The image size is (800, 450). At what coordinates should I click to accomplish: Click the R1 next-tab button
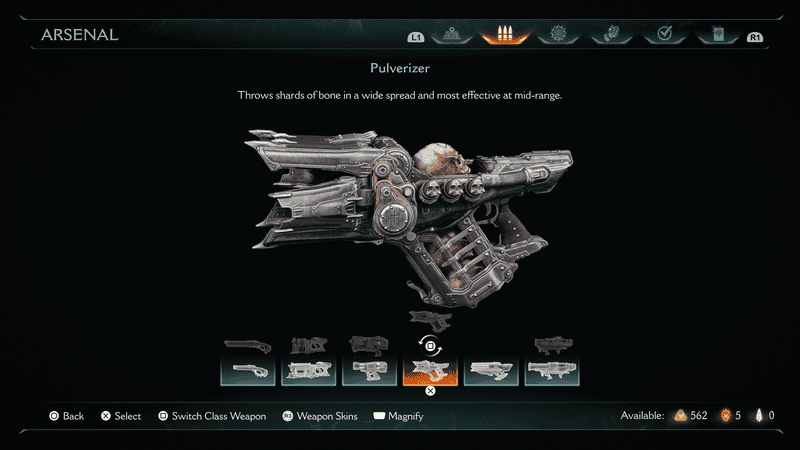click(x=755, y=37)
